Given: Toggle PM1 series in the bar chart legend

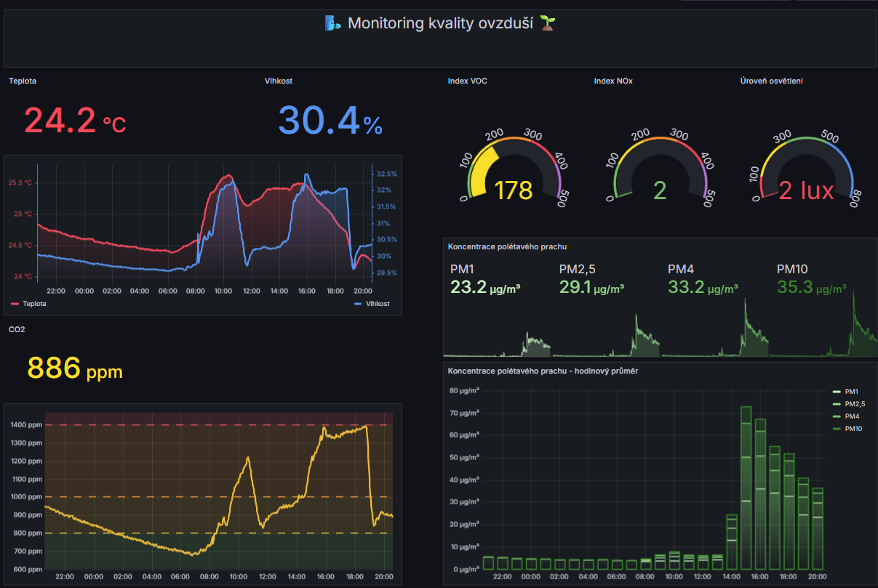Looking at the screenshot, I should click(x=851, y=391).
